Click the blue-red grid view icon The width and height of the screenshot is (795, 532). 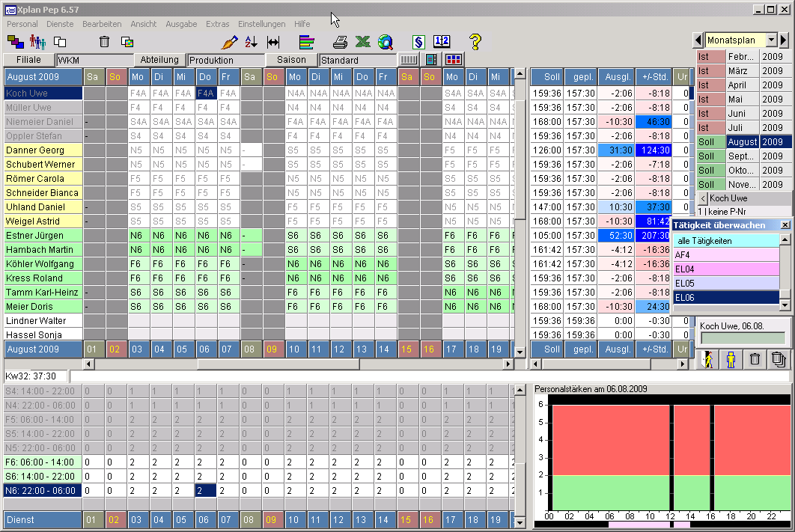[454, 60]
